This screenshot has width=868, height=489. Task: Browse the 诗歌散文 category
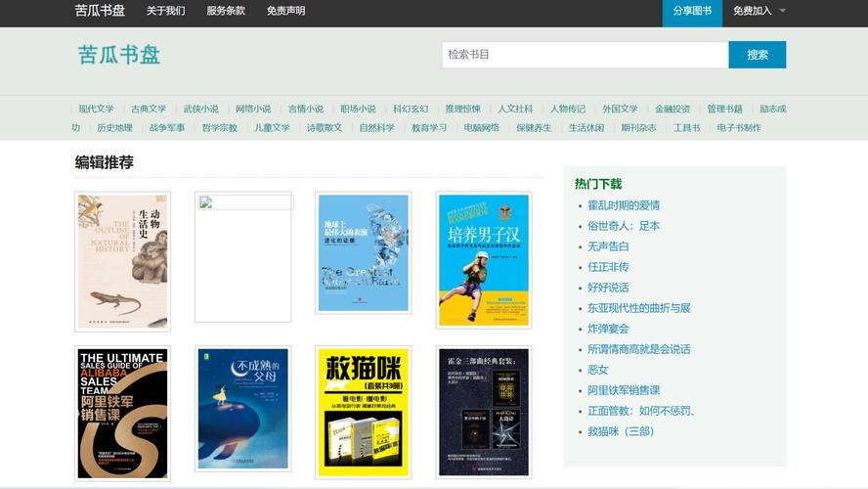[325, 127]
